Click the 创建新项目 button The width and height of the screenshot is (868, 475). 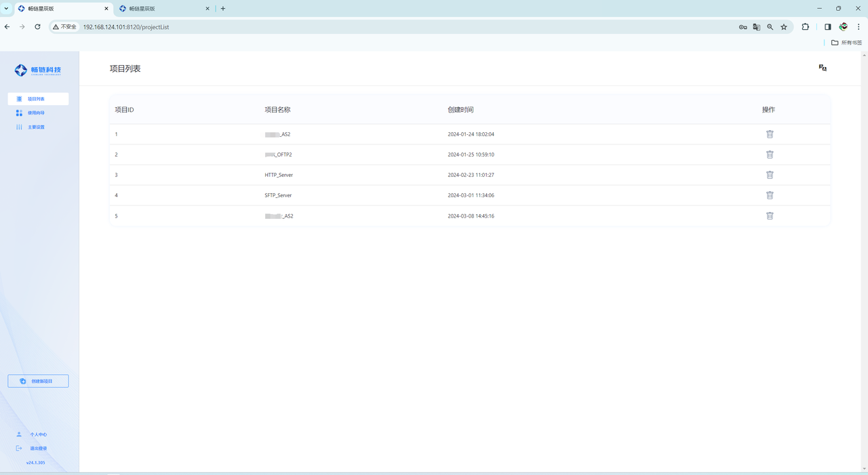click(x=38, y=381)
